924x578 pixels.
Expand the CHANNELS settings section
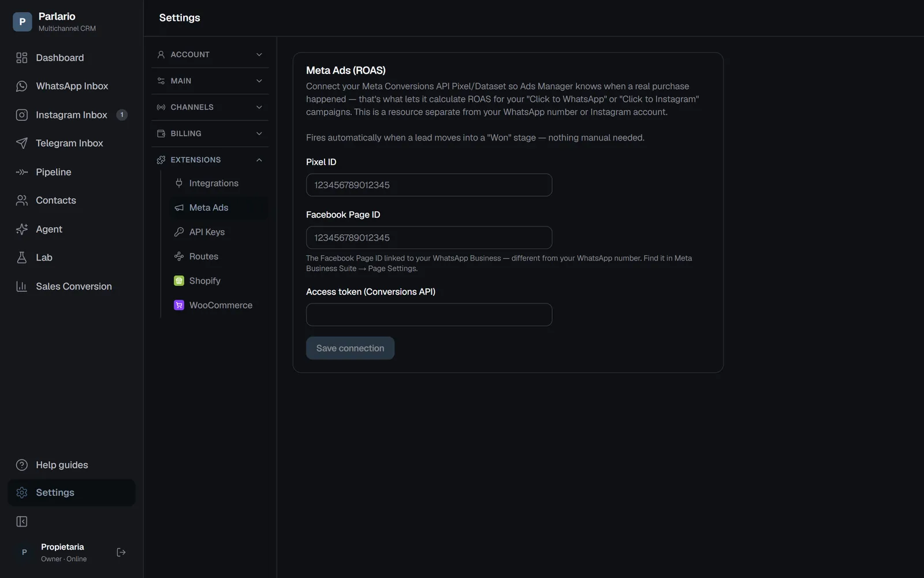210,107
